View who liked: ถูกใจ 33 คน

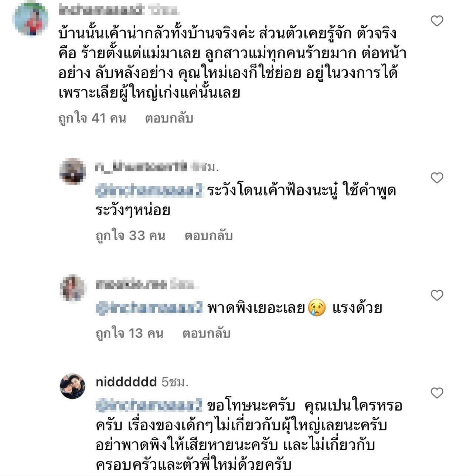click(x=130, y=236)
